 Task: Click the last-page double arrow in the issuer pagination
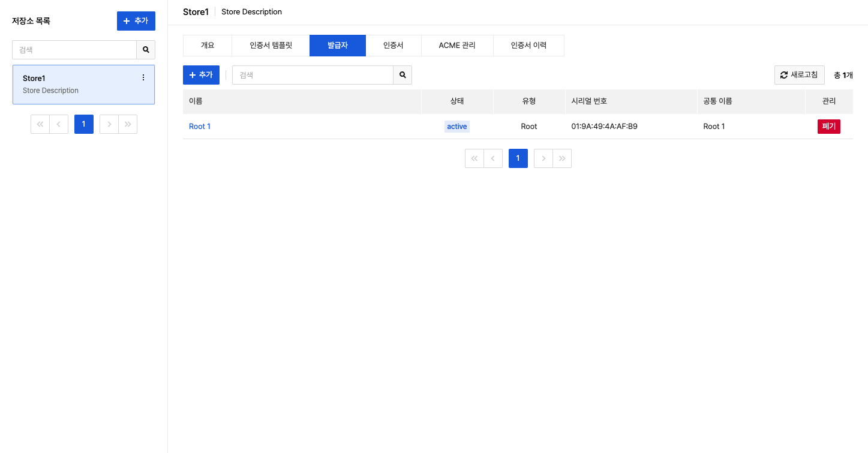pos(562,158)
